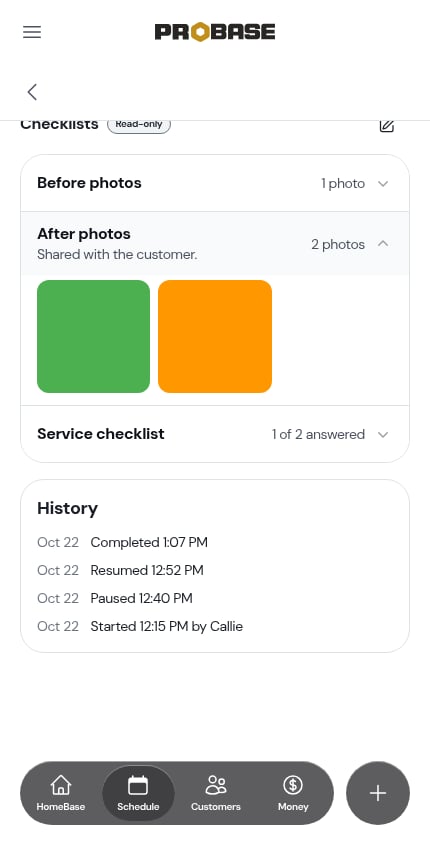
Task: Expand the Before photos section
Action: [215, 183]
